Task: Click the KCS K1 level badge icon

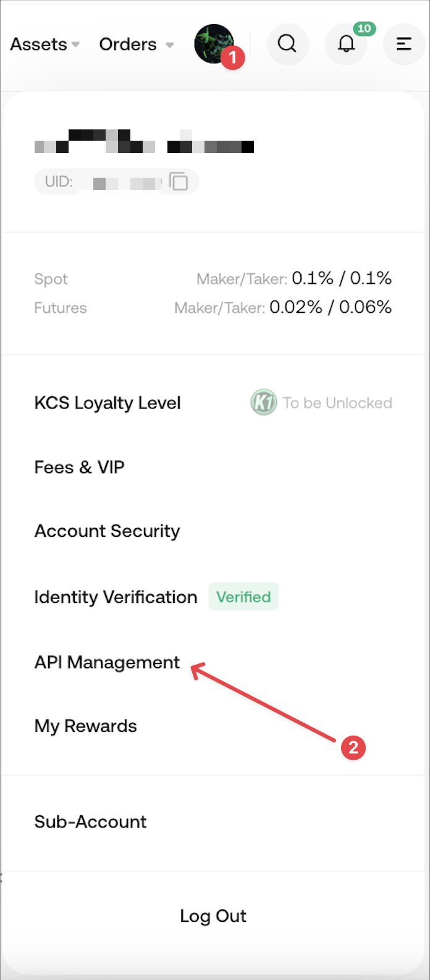Action: [264, 403]
